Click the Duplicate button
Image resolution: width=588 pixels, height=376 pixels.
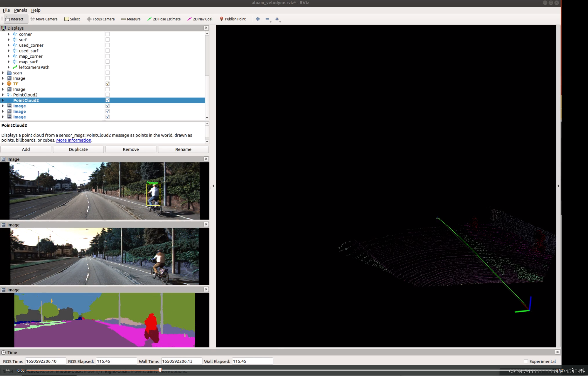click(x=78, y=149)
